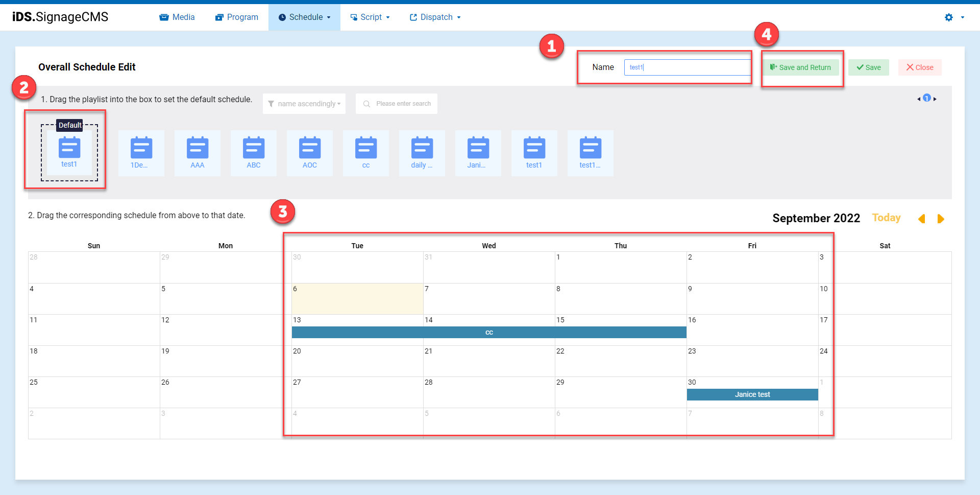
Task: Select the test1... playlist icon
Action: pos(591,153)
